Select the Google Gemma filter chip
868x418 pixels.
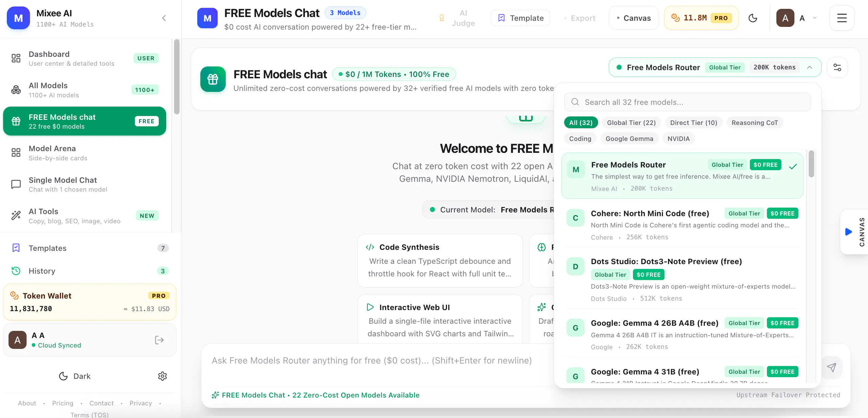(x=629, y=139)
